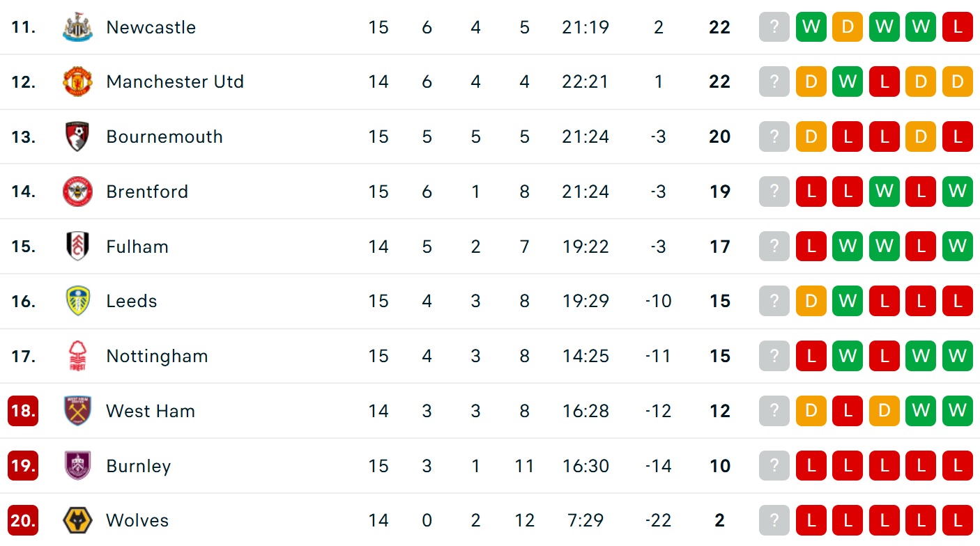This screenshot has height=546, width=980.
Task: Click the Leeds club crest
Action: pos(77,301)
